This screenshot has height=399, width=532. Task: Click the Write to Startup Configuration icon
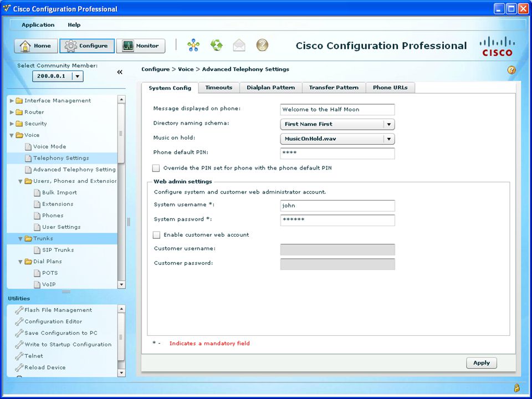pos(19,344)
